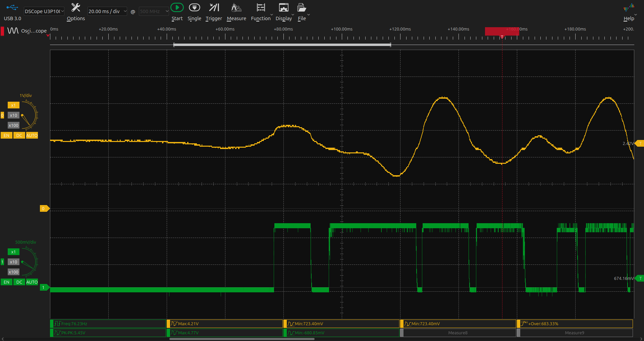Screen dimensions: 644x341
Task: Open the Options wrench icon
Action: (76, 8)
